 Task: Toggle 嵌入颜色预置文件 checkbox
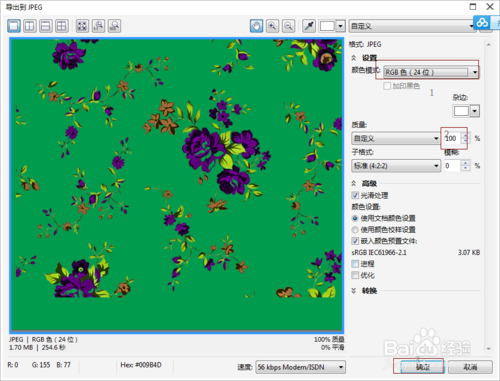pyautogui.click(x=355, y=241)
